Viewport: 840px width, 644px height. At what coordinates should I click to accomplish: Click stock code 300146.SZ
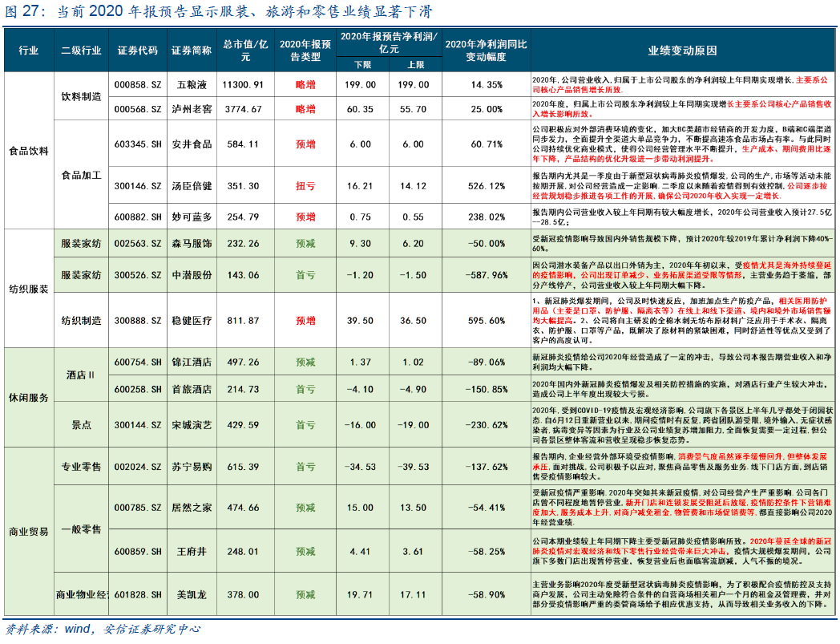138,186
